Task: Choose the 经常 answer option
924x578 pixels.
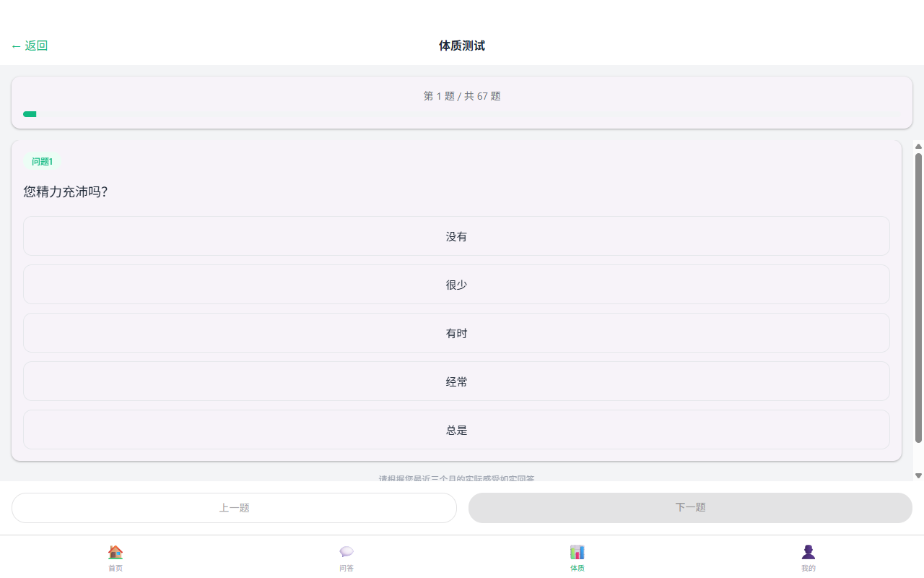Action: pos(456,381)
